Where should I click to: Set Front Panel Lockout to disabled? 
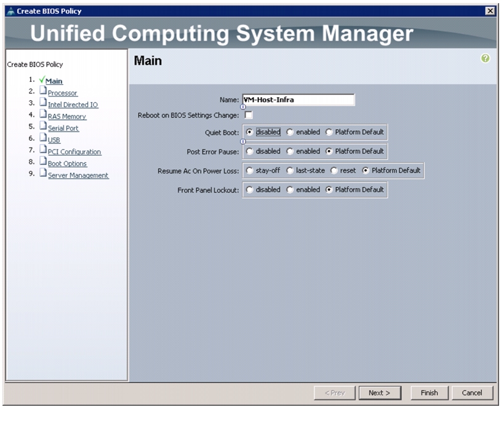click(x=249, y=190)
